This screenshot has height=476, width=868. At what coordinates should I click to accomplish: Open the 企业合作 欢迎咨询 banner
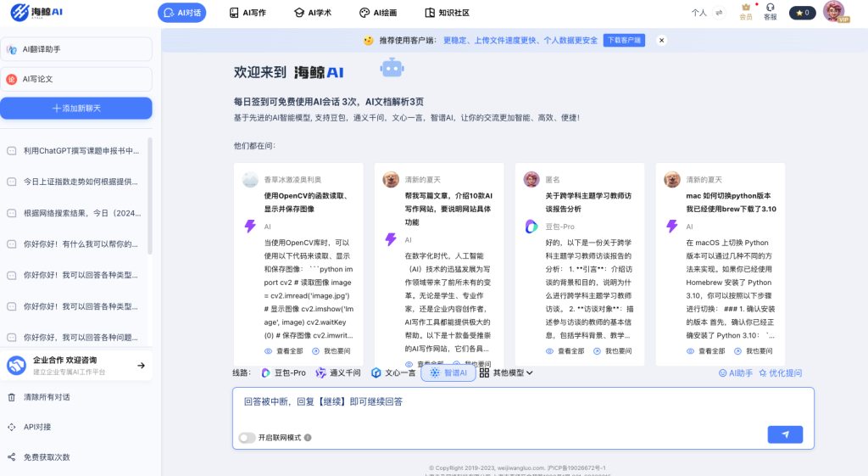pyautogui.click(x=76, y=365)
